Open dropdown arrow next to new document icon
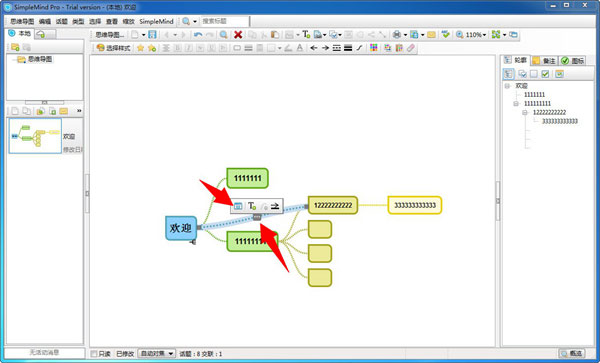This screenshot has width=600, height=363. [143, 35]
